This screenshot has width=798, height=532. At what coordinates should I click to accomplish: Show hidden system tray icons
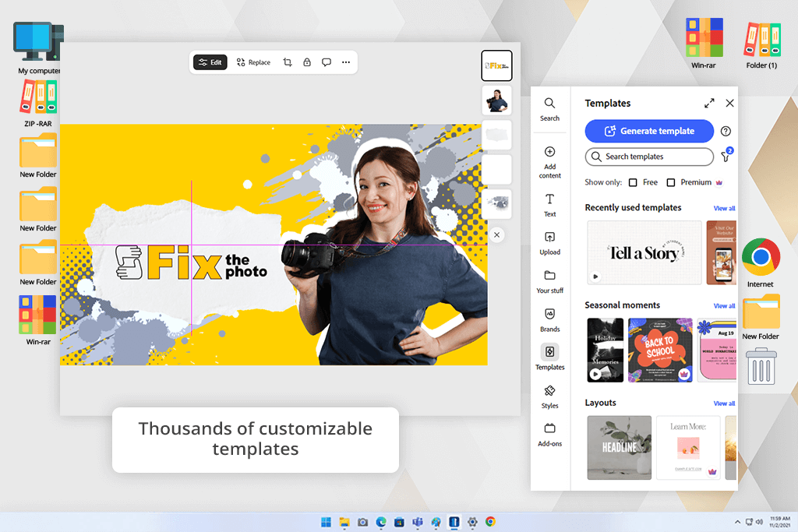point(737,522)
